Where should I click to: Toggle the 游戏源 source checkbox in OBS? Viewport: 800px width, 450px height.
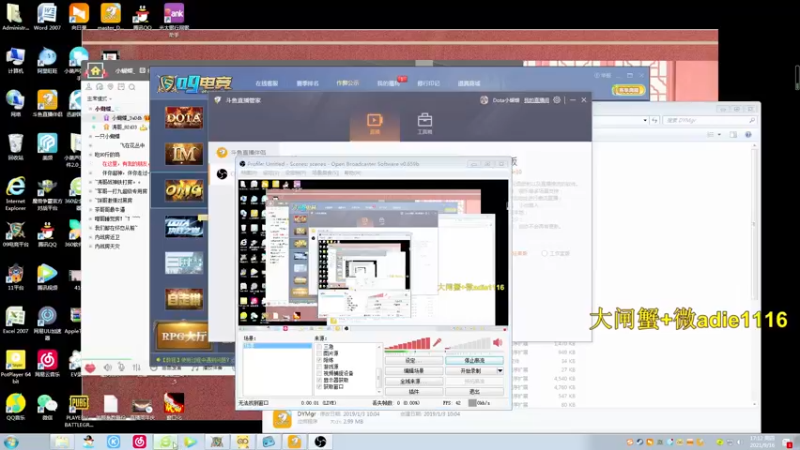pos(319,366)
